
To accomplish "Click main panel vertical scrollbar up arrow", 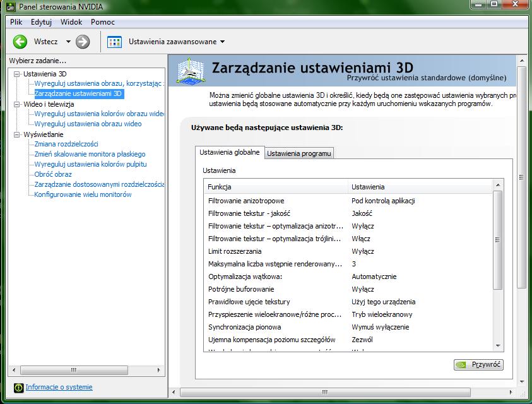I will [x=522, y=61].
